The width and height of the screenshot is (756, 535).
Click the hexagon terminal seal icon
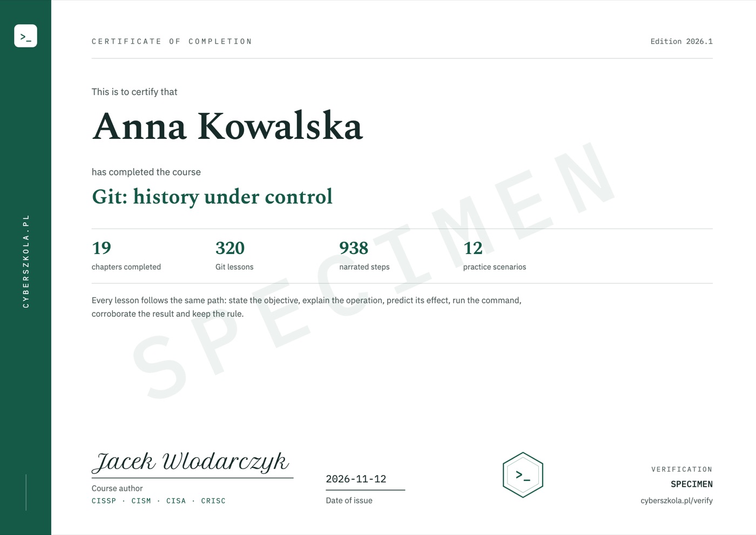pos(523,475)
